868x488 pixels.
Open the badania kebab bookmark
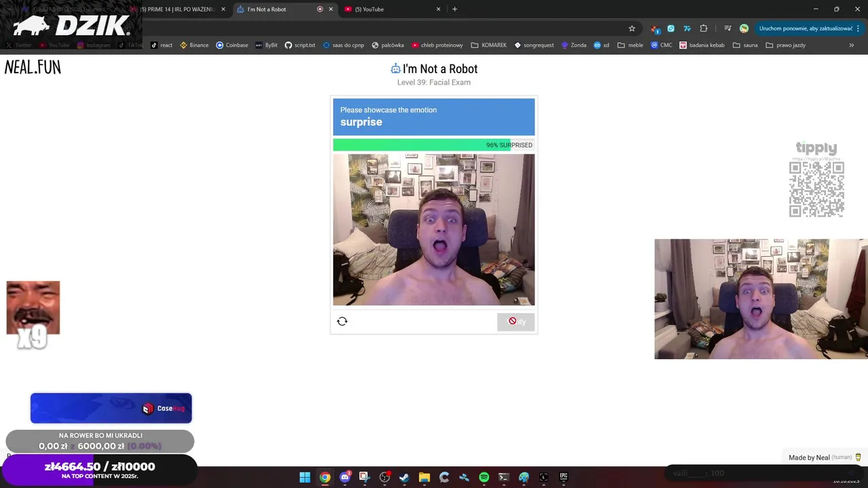pos(702,45)
